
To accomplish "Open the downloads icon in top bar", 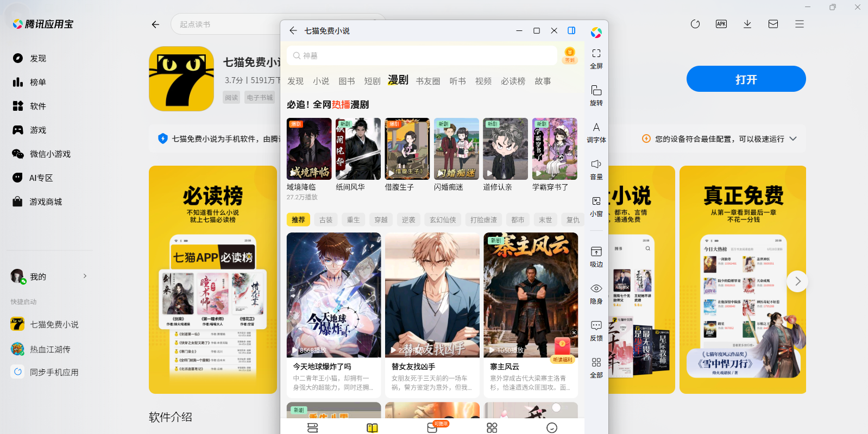I will pos(747,24).
